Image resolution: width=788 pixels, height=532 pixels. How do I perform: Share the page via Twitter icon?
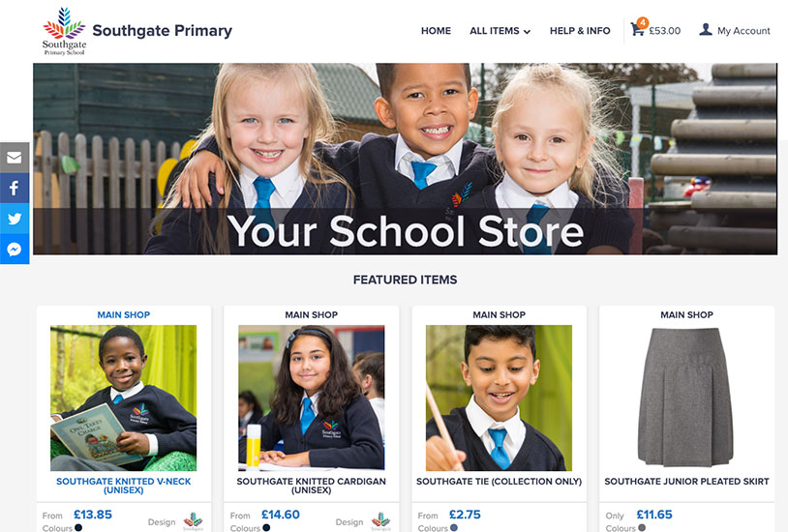point(15,219)
